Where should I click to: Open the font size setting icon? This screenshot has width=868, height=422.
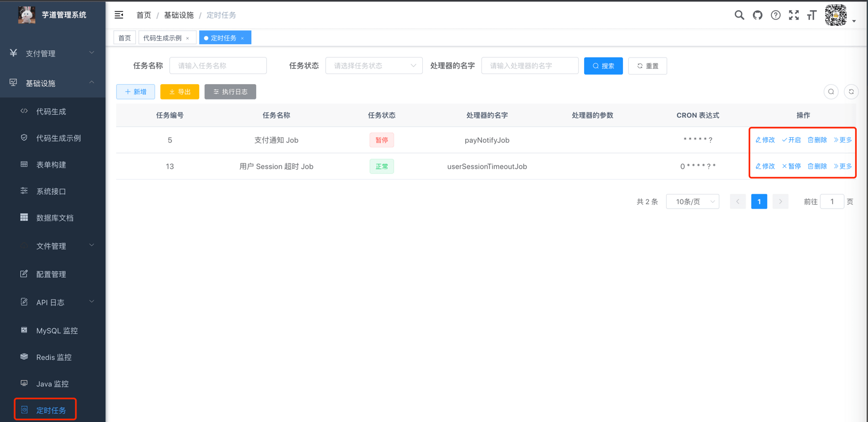pyautogui.click(x=812, y=15)
